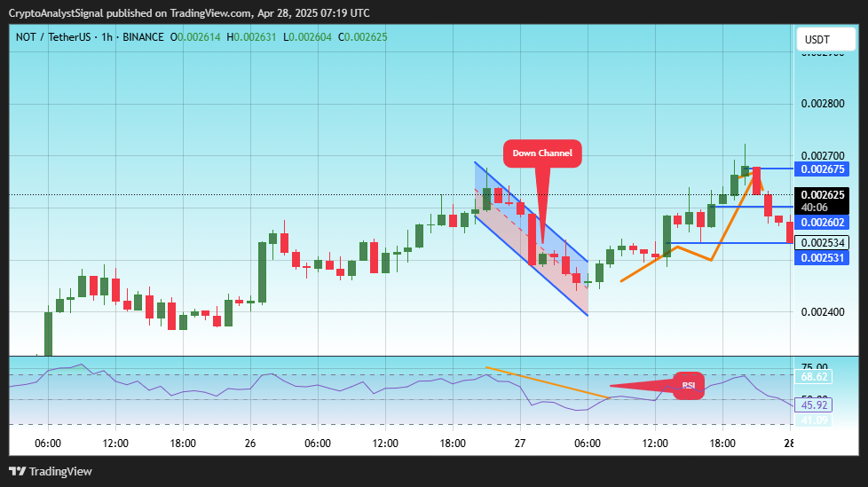Click the red RSI callout label
Viewport: 868px width, 487px height.
tap(689, 385)
